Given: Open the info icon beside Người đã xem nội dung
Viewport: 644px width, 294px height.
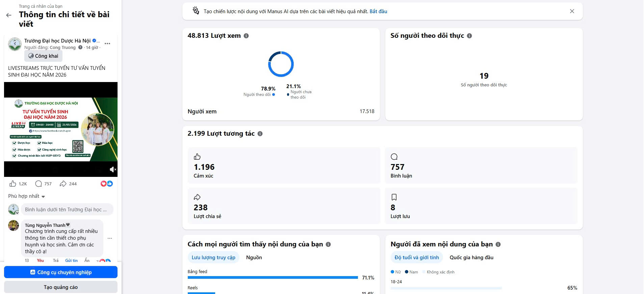Looking at the screenshot, I should [x=498, y=244].
